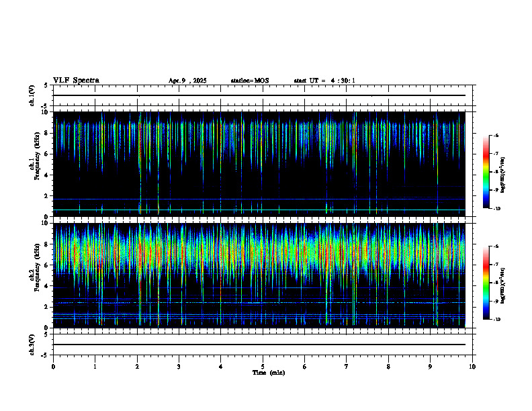Screen dimensions: 532x411
Task: Click the ch.1 voltage trace line
Action: (259, 95)
